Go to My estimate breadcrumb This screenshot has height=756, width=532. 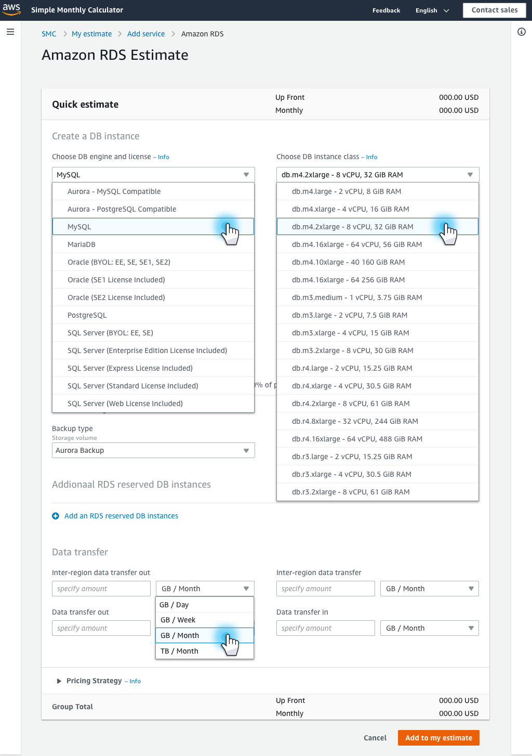91,34
